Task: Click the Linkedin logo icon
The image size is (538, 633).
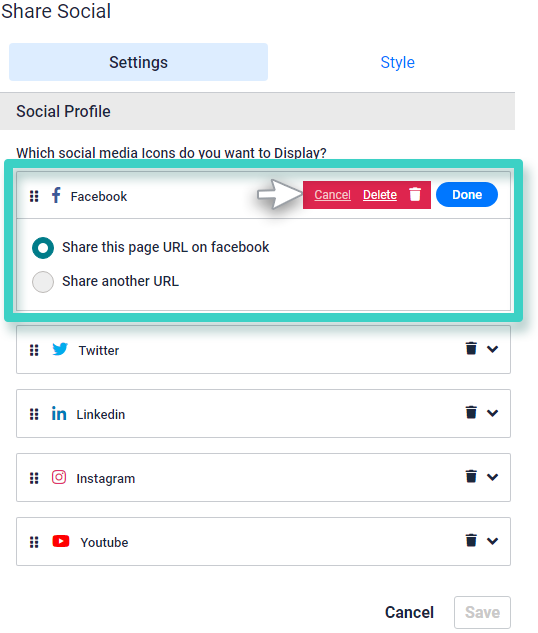Action: tap(59, 413)
